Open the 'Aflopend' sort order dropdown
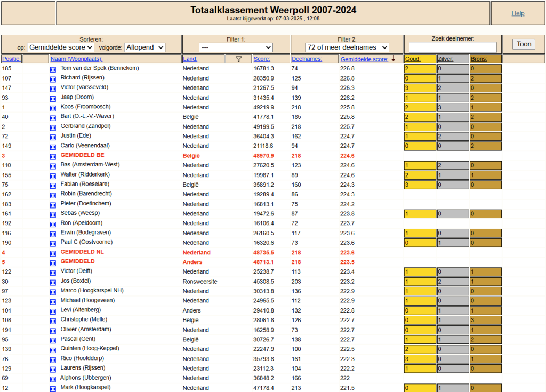 click(144, 47)
